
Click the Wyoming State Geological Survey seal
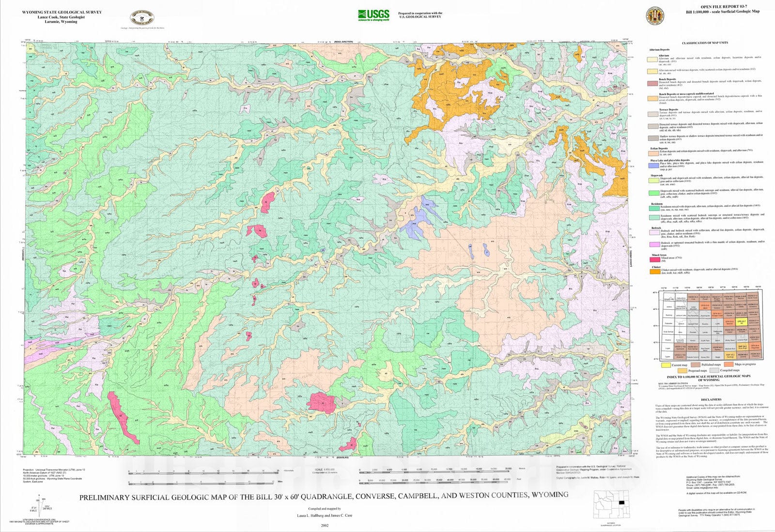coord(142,18)
